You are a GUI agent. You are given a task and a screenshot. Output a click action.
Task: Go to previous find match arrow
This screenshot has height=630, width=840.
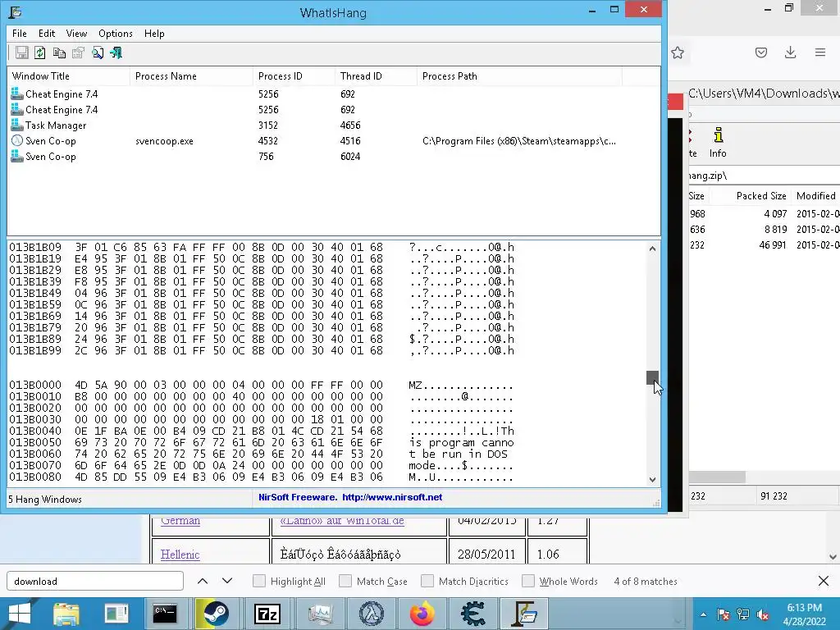pos(203,581)
